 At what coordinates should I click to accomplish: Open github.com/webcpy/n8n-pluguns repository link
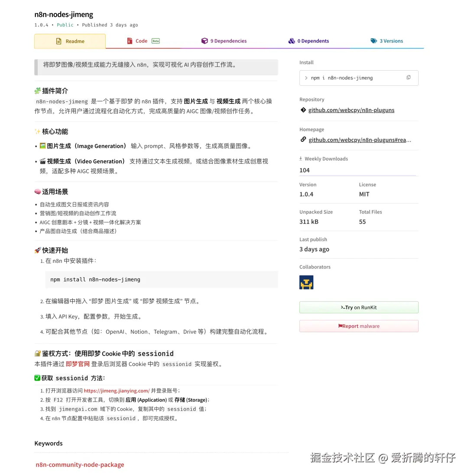pyautogui.click(x=351, y=110)
